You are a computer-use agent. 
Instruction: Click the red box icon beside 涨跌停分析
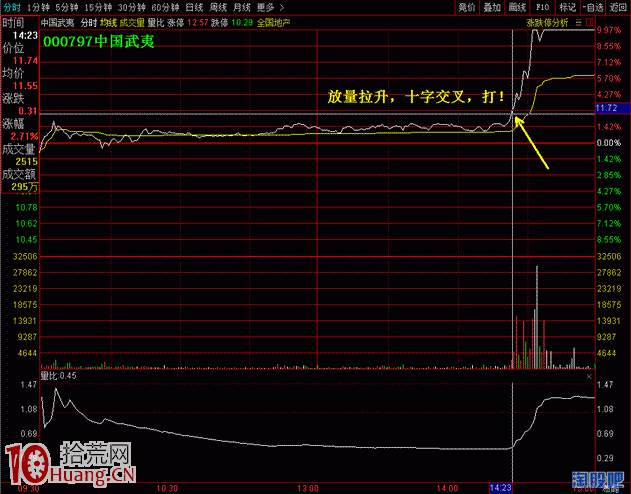point(590,21)
